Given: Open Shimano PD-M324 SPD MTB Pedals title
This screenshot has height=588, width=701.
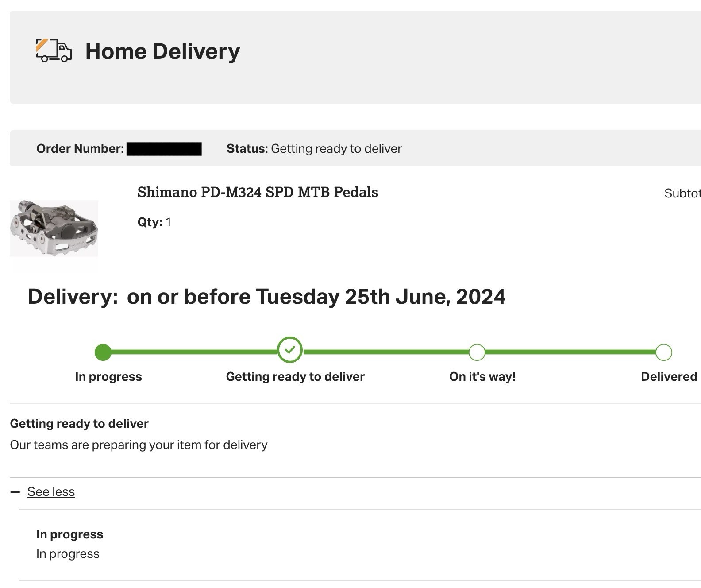Looking at the screenshot, I should [x=258, y=192].
